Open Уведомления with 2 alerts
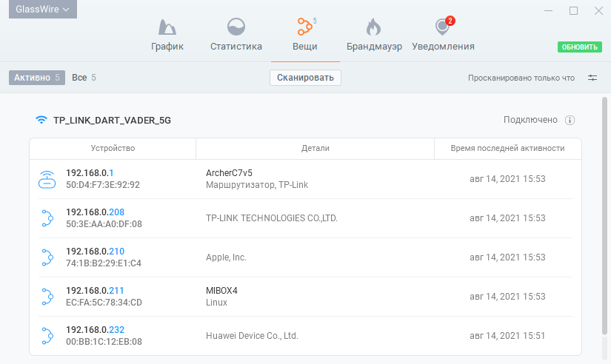Image resolution: width=611 pixels, height=364 pixels. pyautogui.click(x=443, y=35)
